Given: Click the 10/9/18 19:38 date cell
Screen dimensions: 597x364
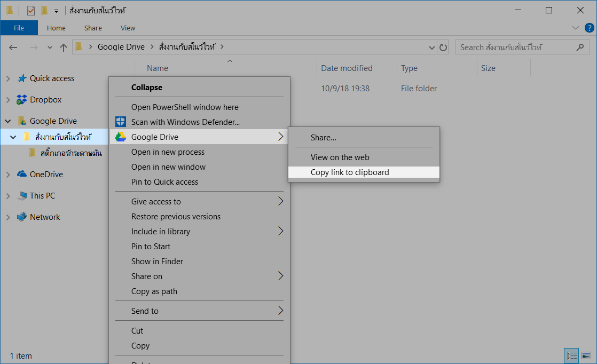Looking at the screenshot, I should [345, 88].
